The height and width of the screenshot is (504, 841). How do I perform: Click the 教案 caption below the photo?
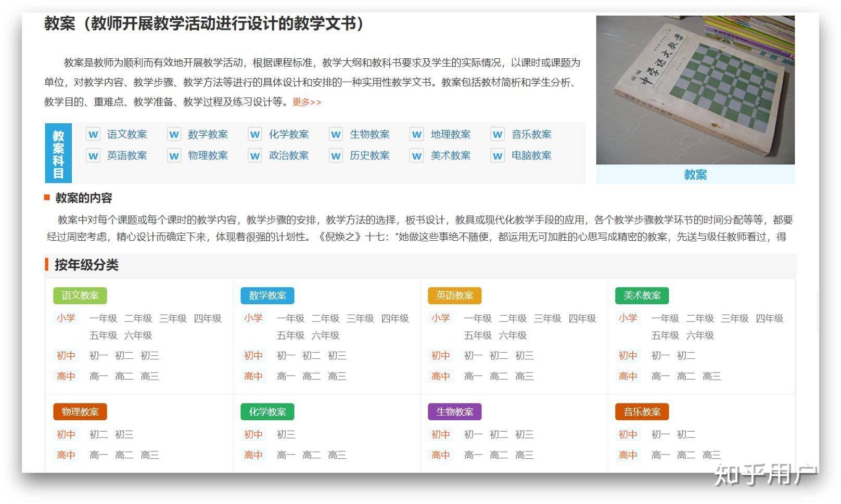[x=695, y=175]
